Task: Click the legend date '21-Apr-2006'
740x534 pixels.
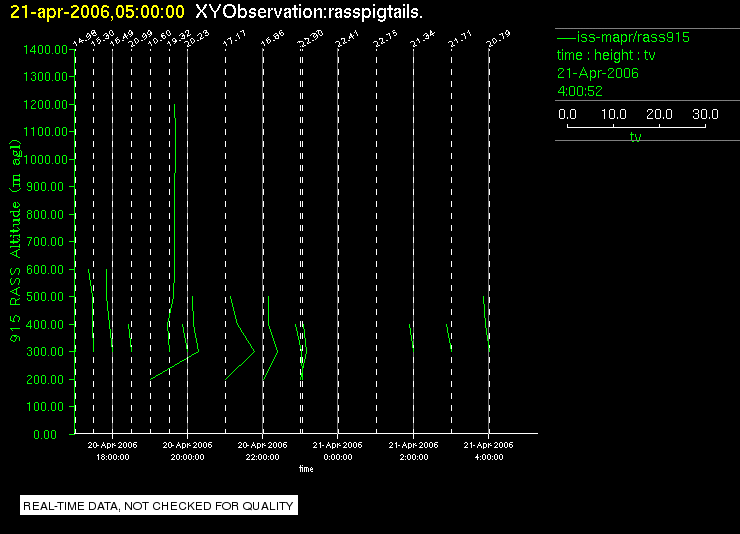Action: pyautogui.click(x=597, y=73)
